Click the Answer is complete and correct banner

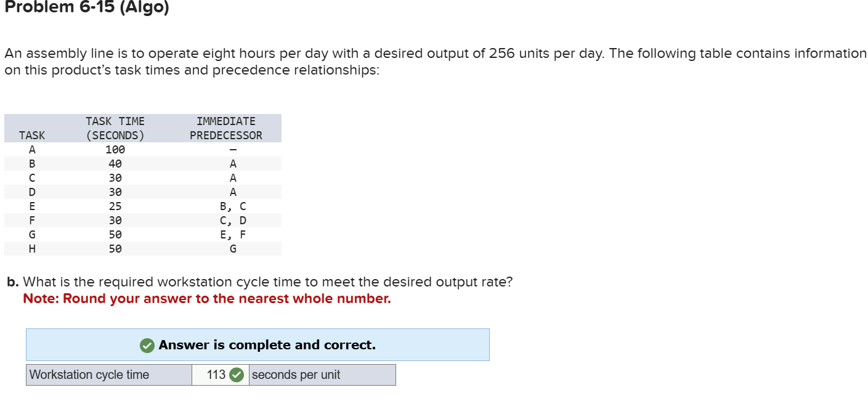point(257,345)
